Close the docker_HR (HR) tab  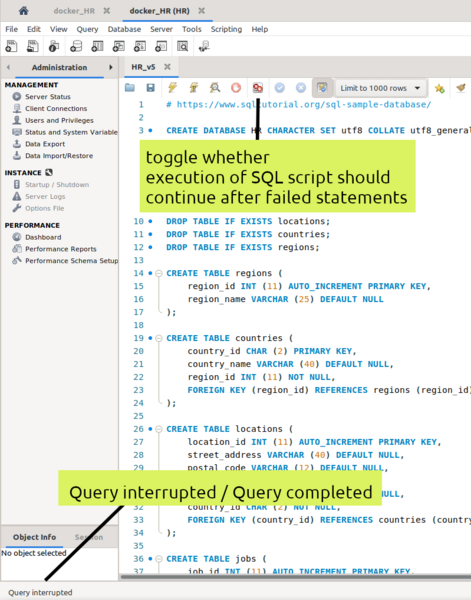click(201, 11)
